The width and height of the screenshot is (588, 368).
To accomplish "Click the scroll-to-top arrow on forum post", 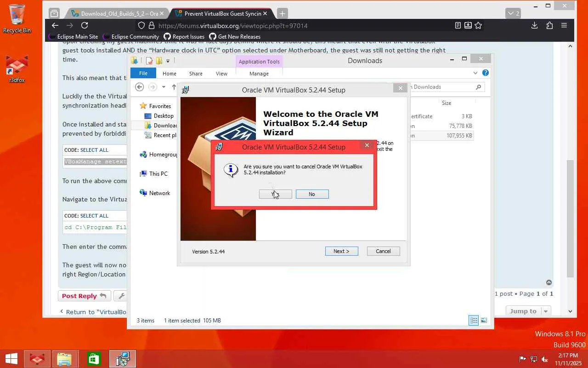I will pos(548,282).
